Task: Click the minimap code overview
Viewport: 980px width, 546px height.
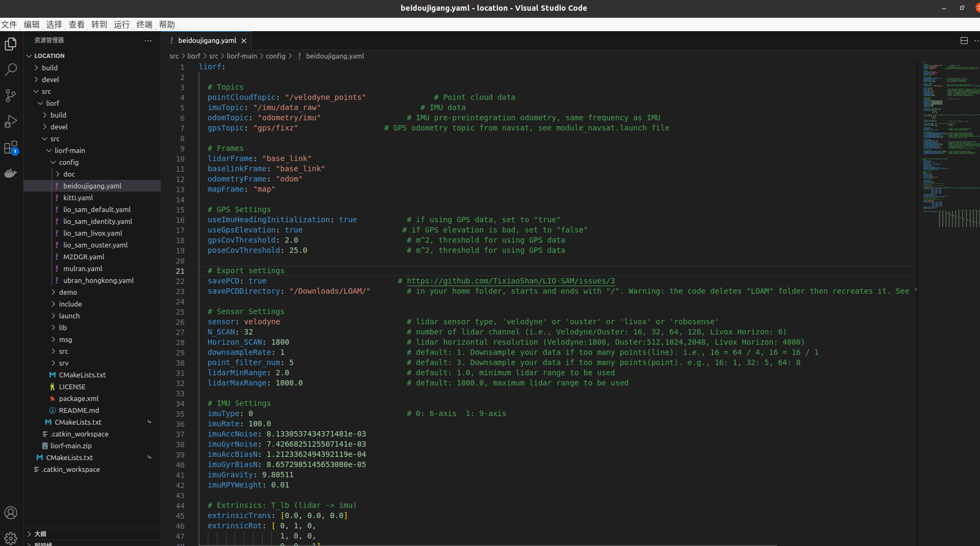Action: (948, 140)
